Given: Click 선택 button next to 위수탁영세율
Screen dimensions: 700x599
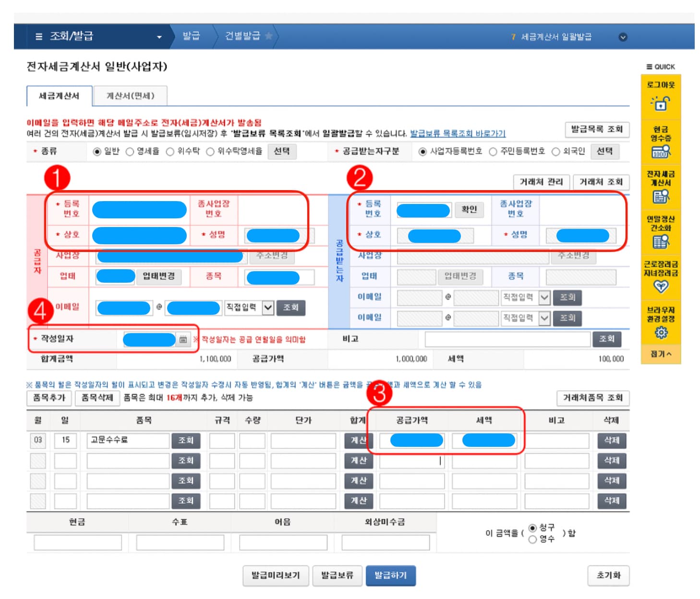Looking at the screenshot, I should click(x=282, y=152).
